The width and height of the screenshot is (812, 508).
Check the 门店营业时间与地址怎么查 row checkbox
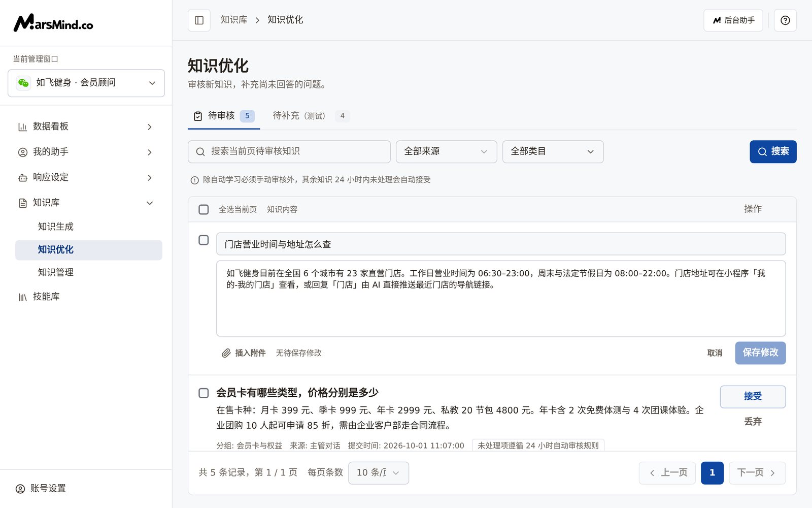coord(204,240)
